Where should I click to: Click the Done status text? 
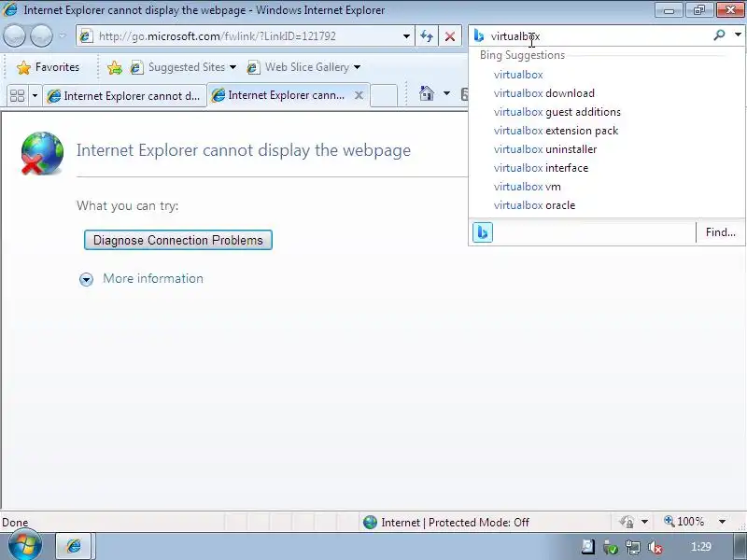point(15,523)
